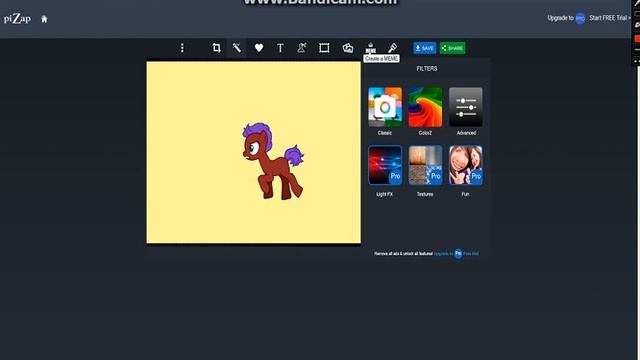Click the pony image on the canvas

click(273, 161)
